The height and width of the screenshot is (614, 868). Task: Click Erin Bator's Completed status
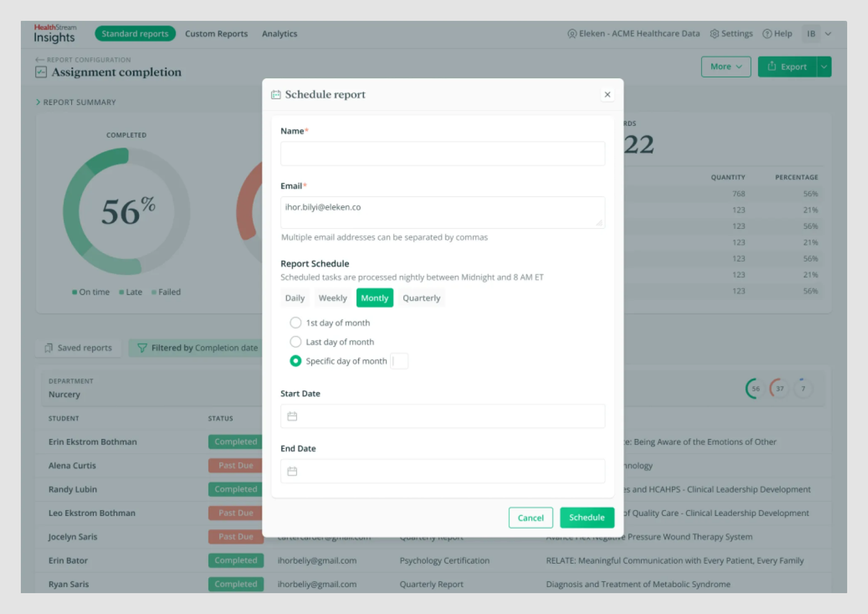click(236, 560)
